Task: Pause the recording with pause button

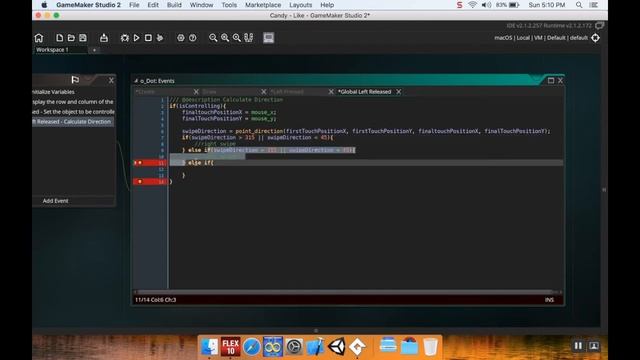Action: point(578,346)
